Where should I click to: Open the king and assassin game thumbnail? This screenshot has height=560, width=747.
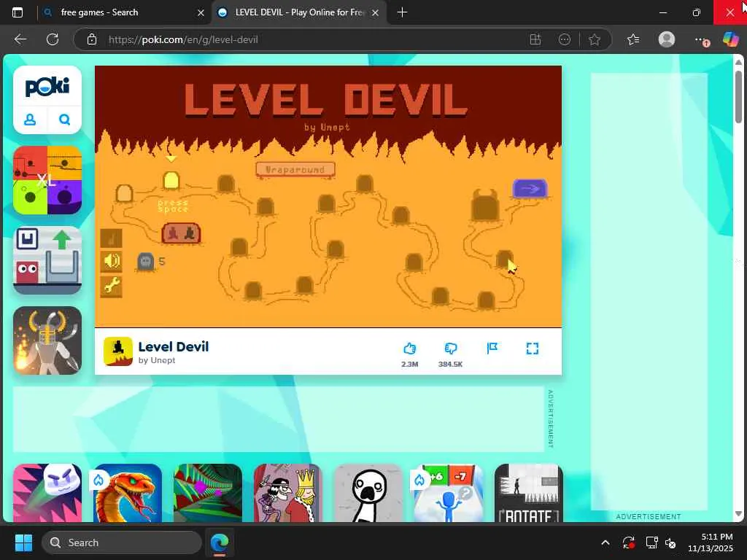pyautogui.click(x=287, y=493)
